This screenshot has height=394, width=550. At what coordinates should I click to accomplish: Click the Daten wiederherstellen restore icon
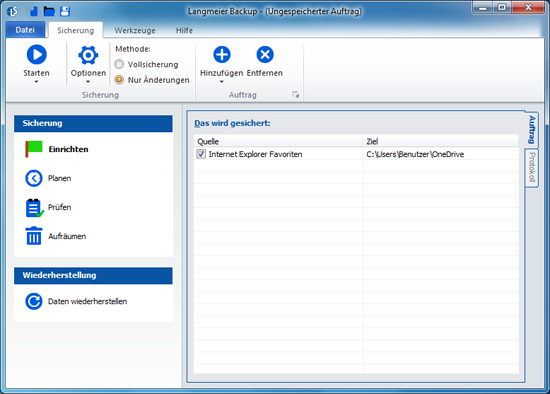(34, 301)
